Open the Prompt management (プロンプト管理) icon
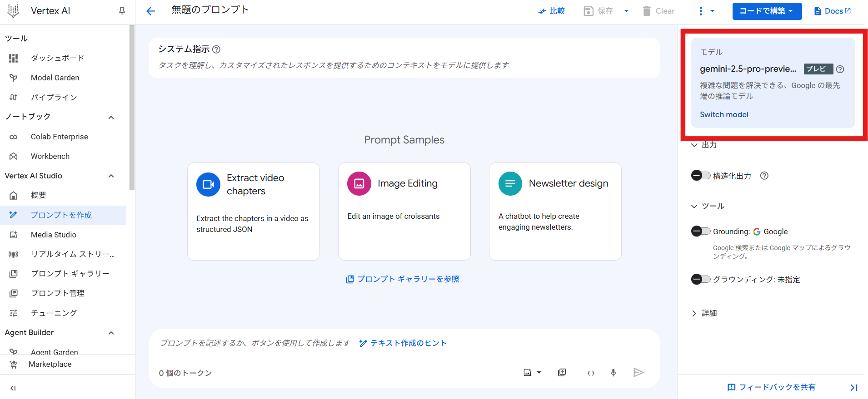This screenshot has width=868, height=399. click(14, 293)
